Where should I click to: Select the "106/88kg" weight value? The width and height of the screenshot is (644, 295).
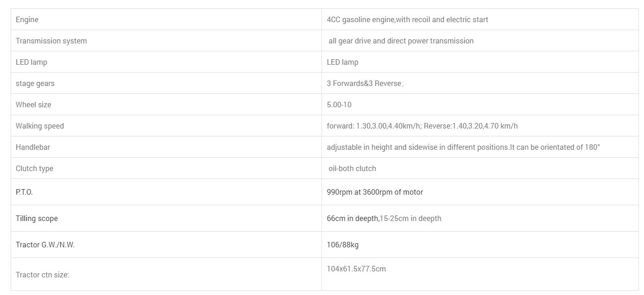(x=342, y=245)
